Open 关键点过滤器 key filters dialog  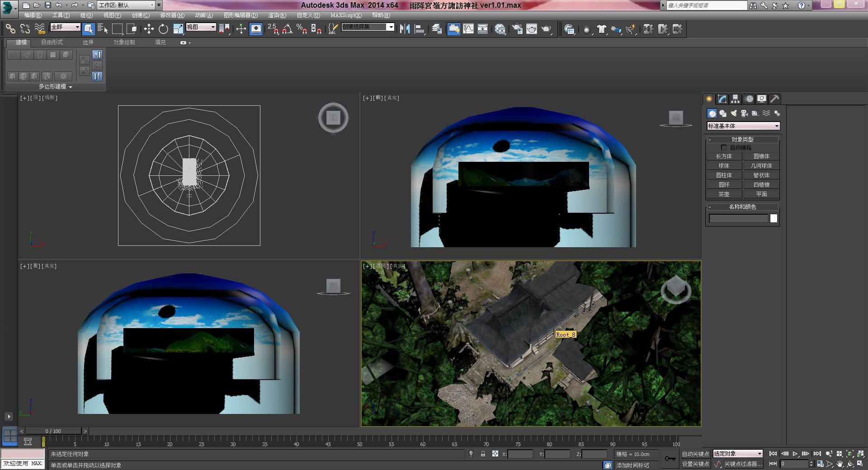pos(743,464)
